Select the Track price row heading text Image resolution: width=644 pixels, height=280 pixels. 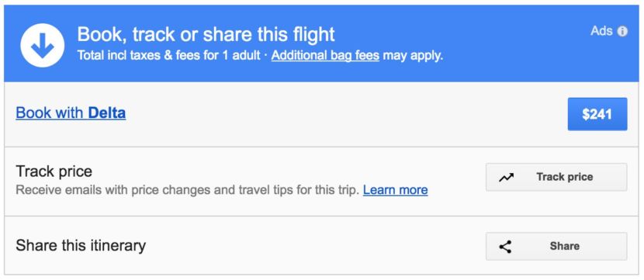[x=54, y=171]
